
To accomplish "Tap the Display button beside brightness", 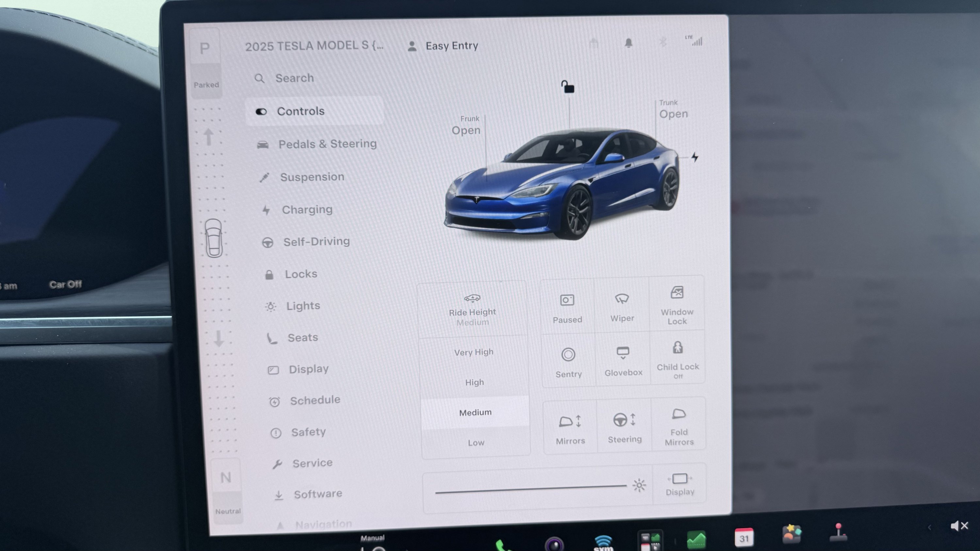I will [679, 484].
